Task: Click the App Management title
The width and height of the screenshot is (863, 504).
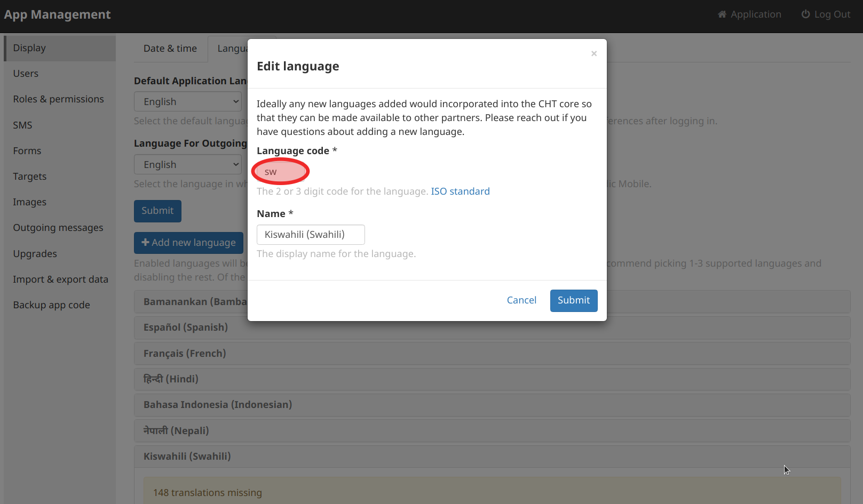Action: [x=57, y=14]
